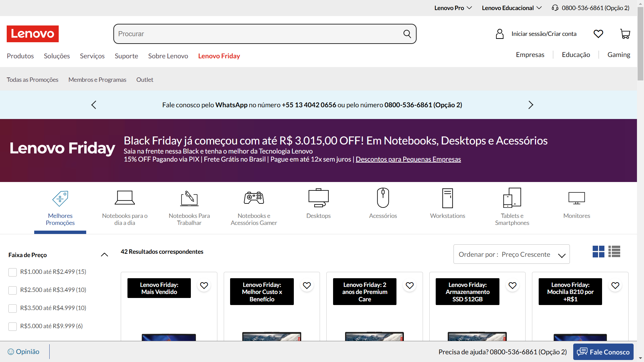Check R$2.500 até R$3.499 price filter
Image resolution: width=644 pixels, height=362 pixels.
(12, 290)
